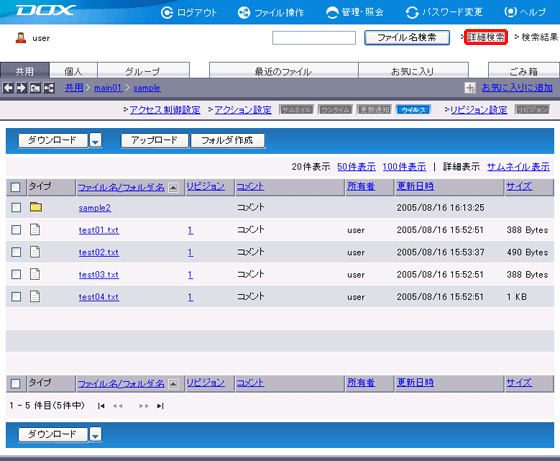The image size is (560, 461).
Task: Click the top ダウンロード button
Action: pos(53,141)
